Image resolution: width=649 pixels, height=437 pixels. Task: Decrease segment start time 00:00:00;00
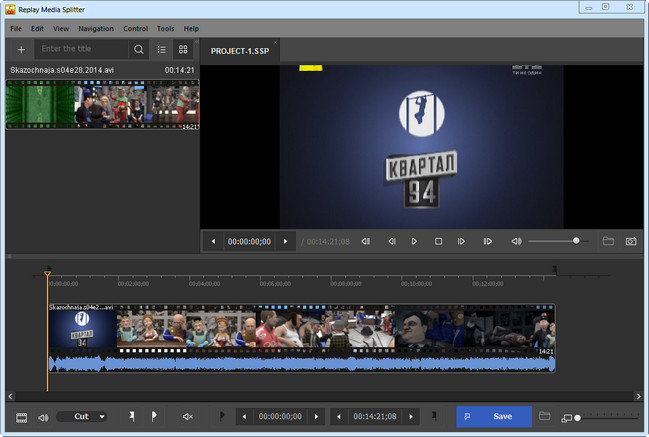coord(244,417)
